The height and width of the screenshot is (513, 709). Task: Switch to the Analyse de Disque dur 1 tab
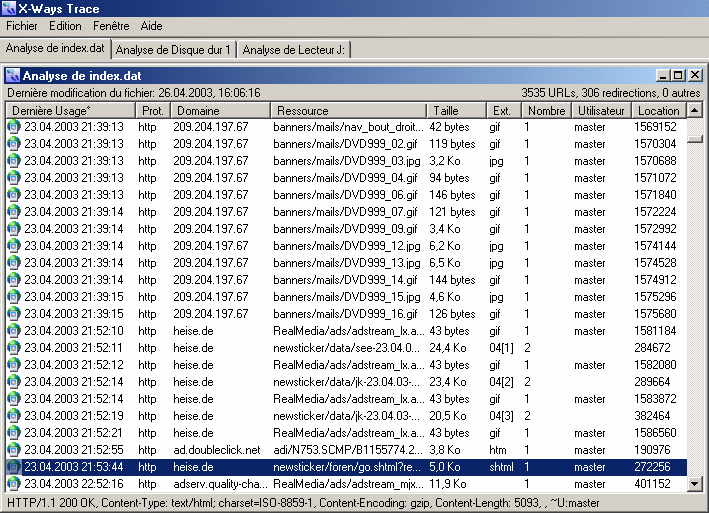173,49
